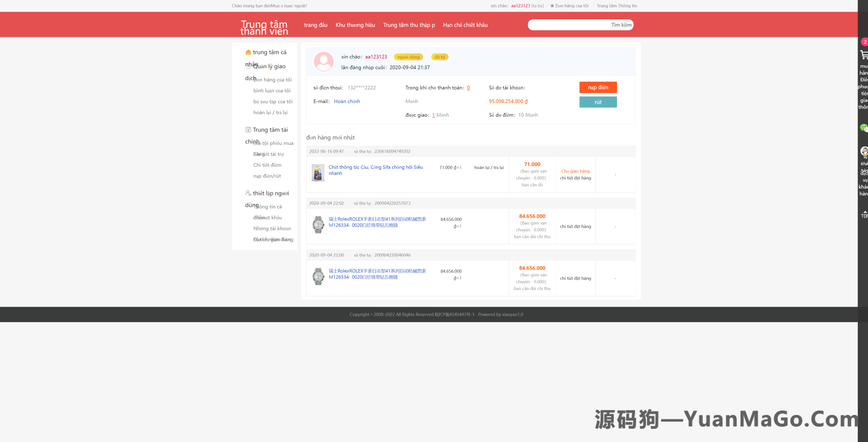Click the WeChat icon in the right sidebar

coord(865,128)
